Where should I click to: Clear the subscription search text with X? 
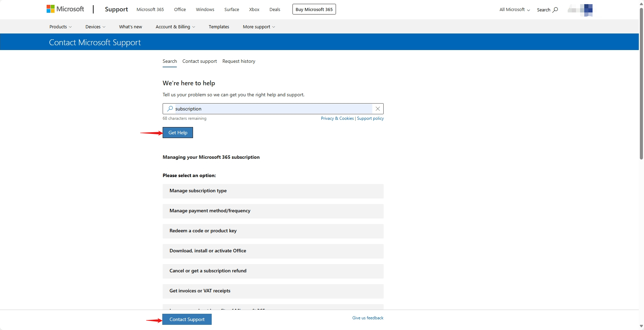pos(378,109)
